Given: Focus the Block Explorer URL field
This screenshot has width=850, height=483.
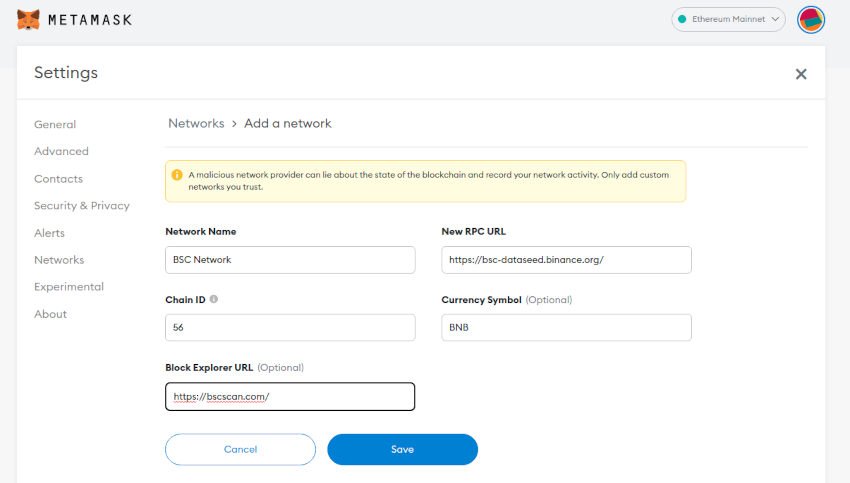Looking at the screenshot, I should (290, 396).
